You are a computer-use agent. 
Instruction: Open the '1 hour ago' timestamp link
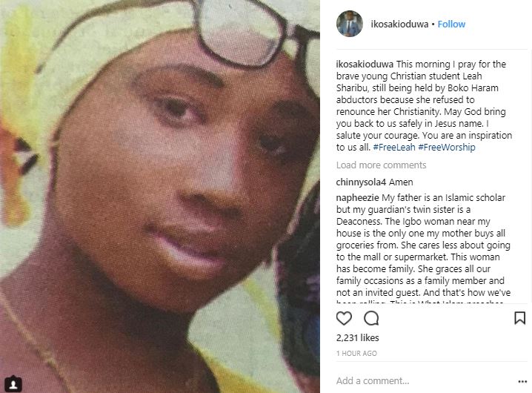pos(356,353)
